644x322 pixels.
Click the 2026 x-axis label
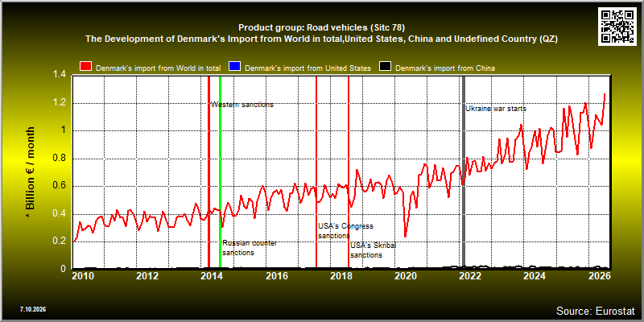tap(599, 276)
